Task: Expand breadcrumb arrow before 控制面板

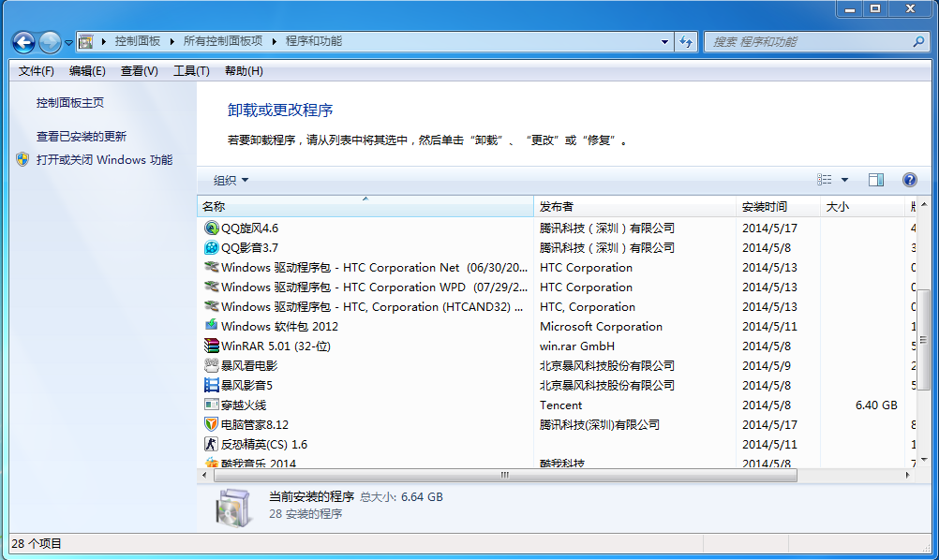Action: pos(104,41)
